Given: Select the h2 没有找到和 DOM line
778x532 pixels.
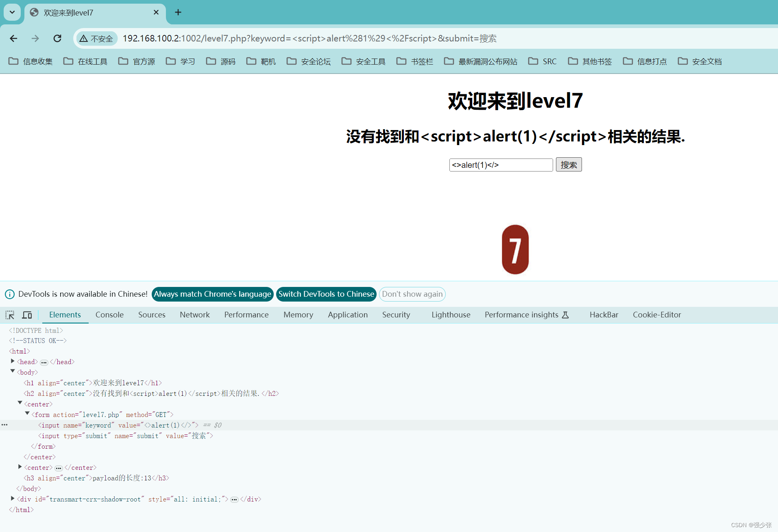Looking at the screenshot, I should pyautogui.click(x=151, y=393).
